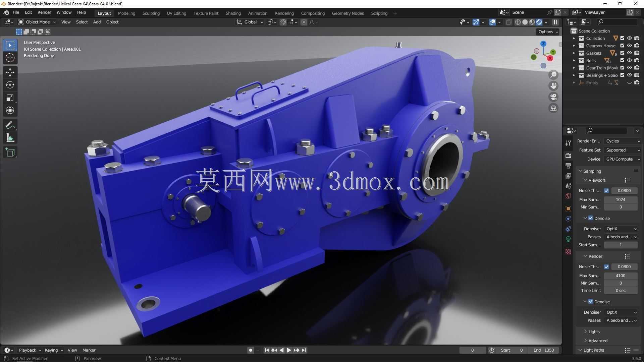Select the Measure tool
Image resolution: width=644 pixels, height=362 pixels.
10,138
